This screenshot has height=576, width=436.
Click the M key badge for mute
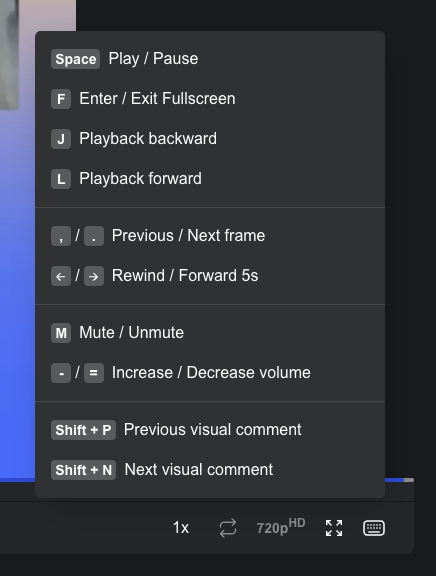click(61, 333)
